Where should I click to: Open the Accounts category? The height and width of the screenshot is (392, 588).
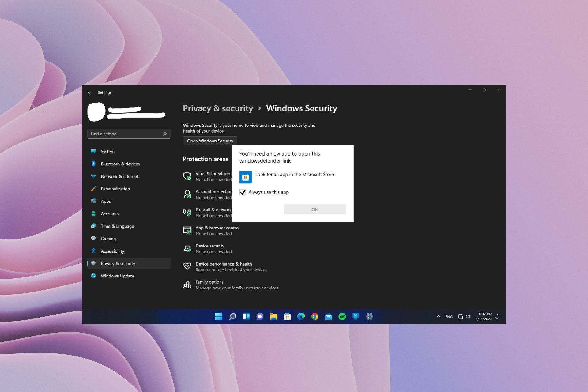coord(129,214)
